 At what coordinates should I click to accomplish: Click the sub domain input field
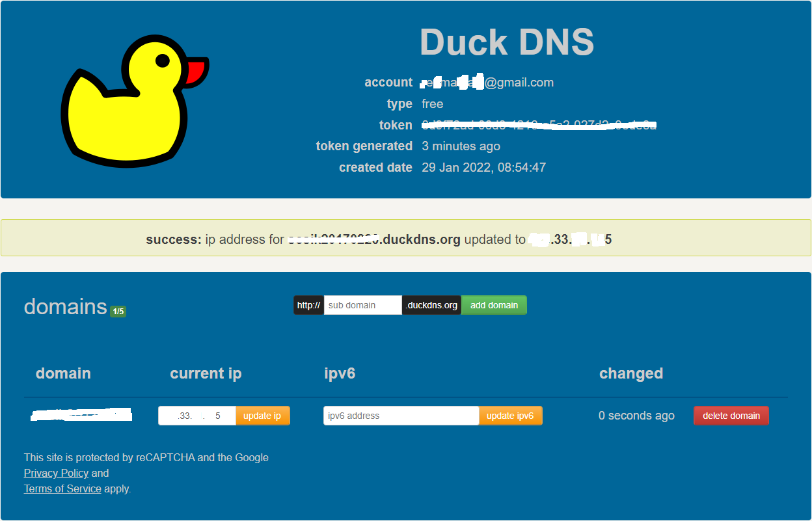(x=363, y=305)
